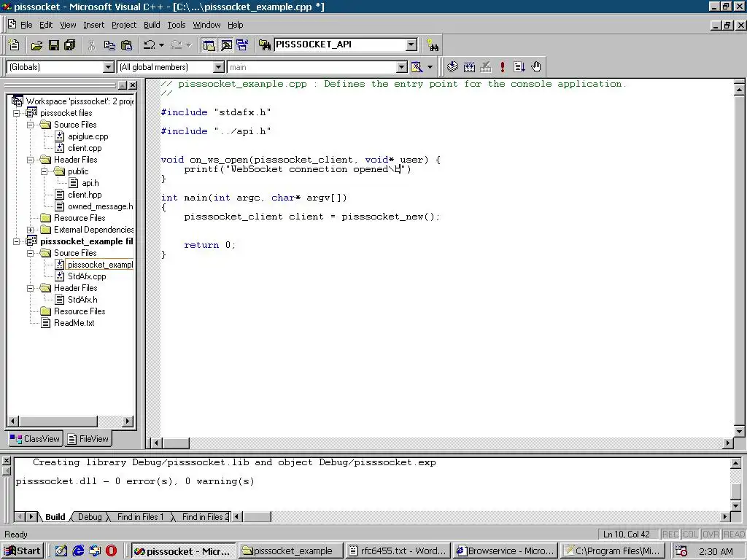Expand the External Dependencies folder
747x560 pixels.
click(31, 230)
